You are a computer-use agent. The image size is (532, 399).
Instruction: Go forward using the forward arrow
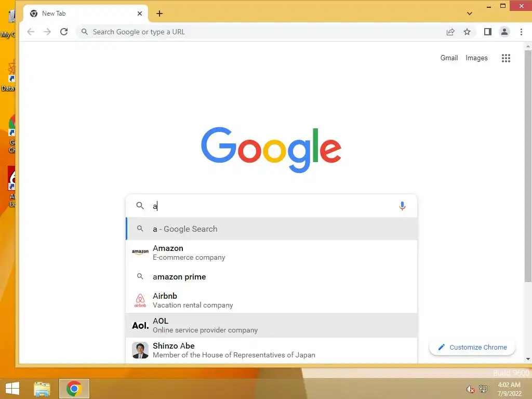[x=47, y=32]
